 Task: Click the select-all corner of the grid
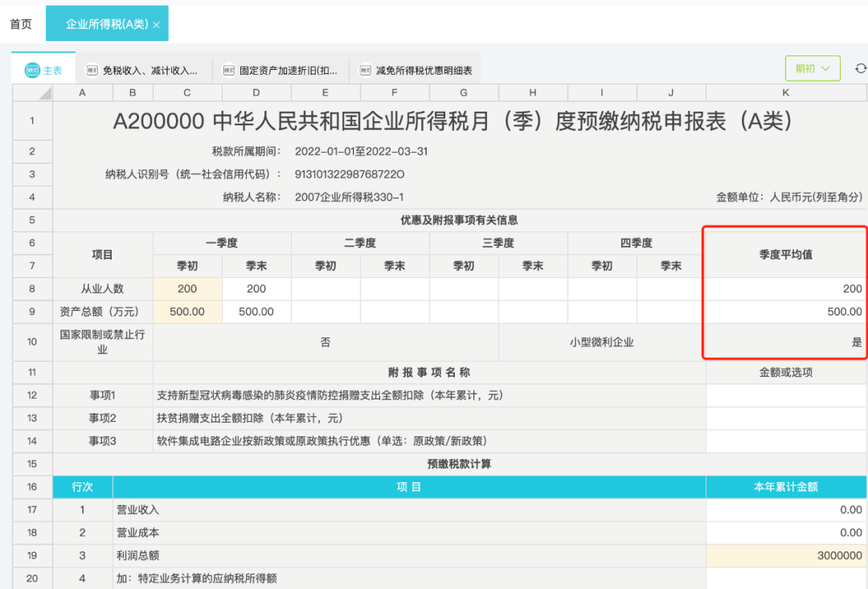31,92
